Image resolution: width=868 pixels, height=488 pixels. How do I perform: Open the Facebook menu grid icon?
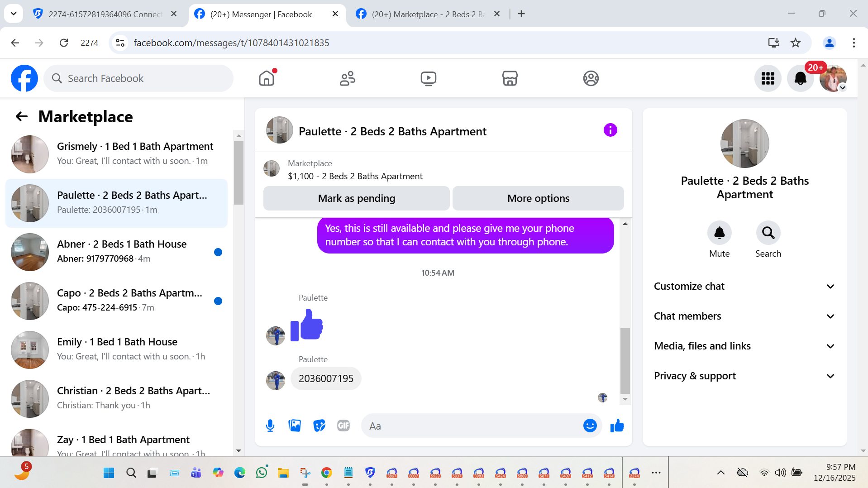tap(768, 78)
